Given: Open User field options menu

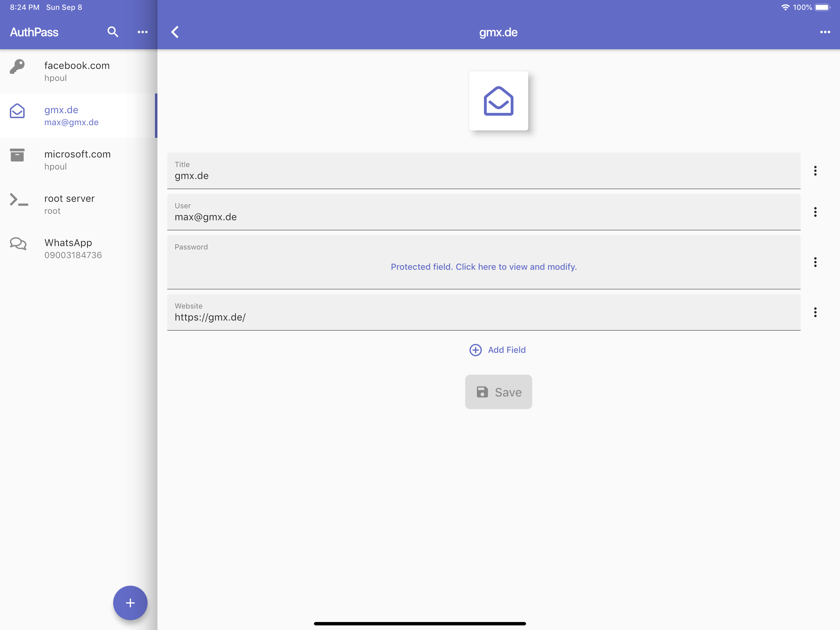Looking at the screenshot, I should click(x=815, y=212).
